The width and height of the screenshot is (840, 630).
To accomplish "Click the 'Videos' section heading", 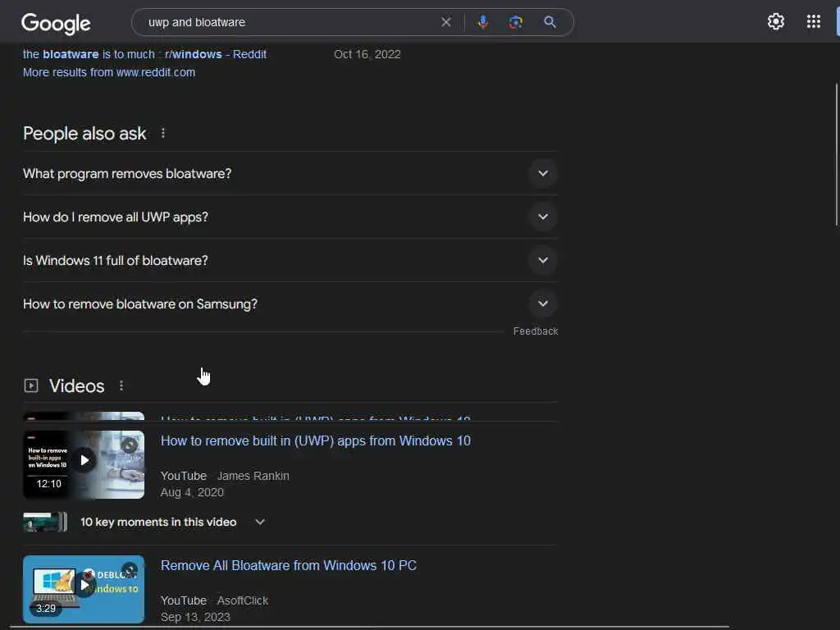I will [x=76, y=386].
